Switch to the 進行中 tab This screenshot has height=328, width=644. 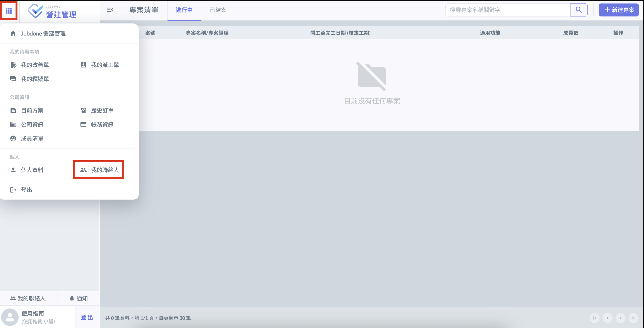(x=184, y=10)
